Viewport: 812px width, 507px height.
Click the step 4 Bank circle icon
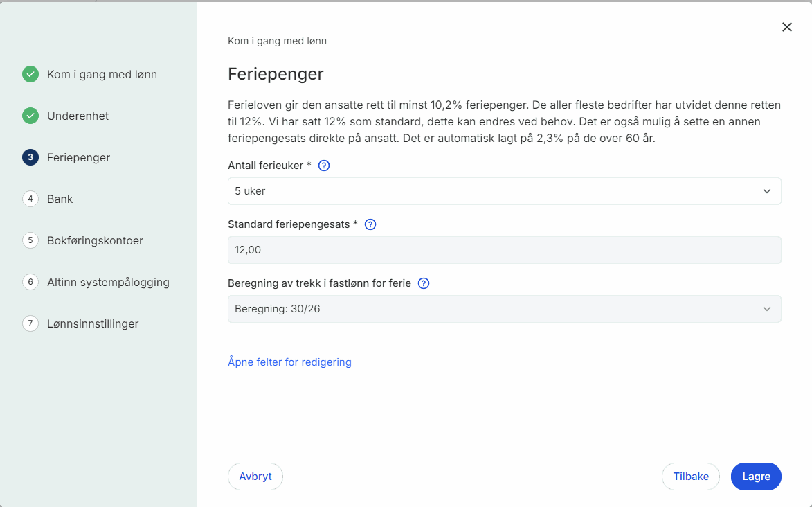click(30, 199)
